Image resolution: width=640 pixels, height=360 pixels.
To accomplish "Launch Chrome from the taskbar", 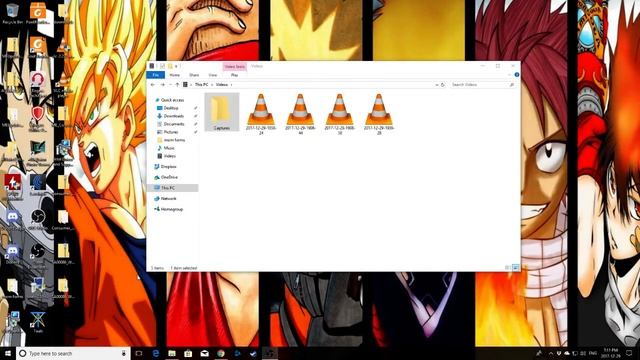I will tap(221, 353).
